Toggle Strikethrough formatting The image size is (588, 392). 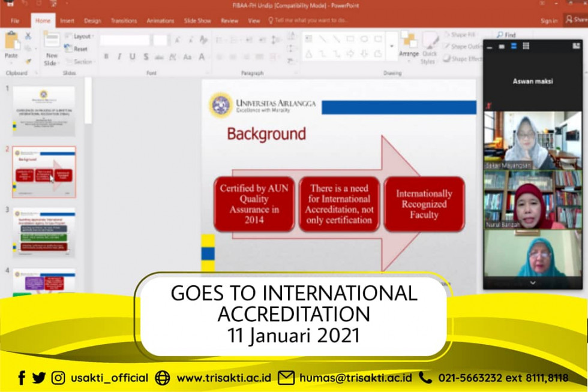pyautogui.click(x=159, y=57)
